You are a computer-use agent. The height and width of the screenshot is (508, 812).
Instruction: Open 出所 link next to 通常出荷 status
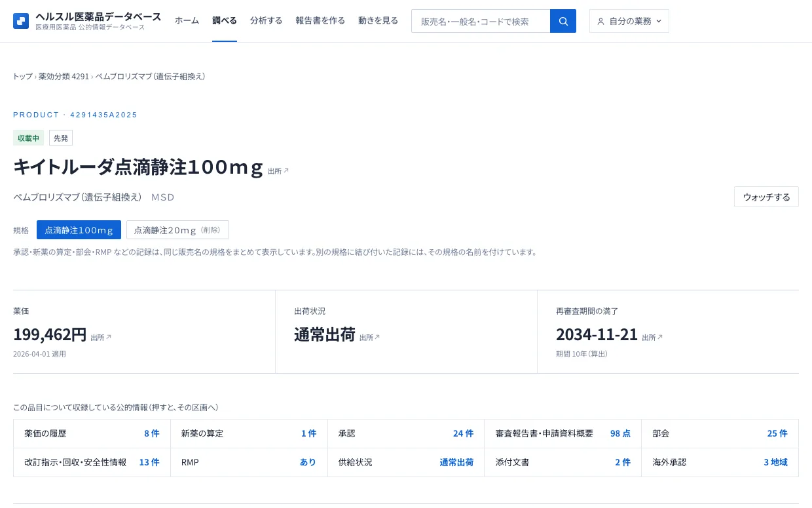[x=370, y=338]
